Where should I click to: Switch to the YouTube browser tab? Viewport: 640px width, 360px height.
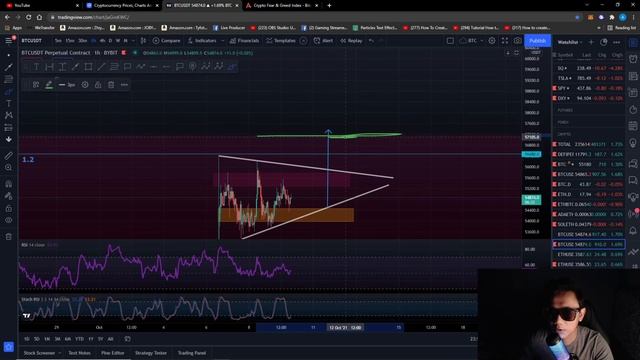[x=42, y=6]
